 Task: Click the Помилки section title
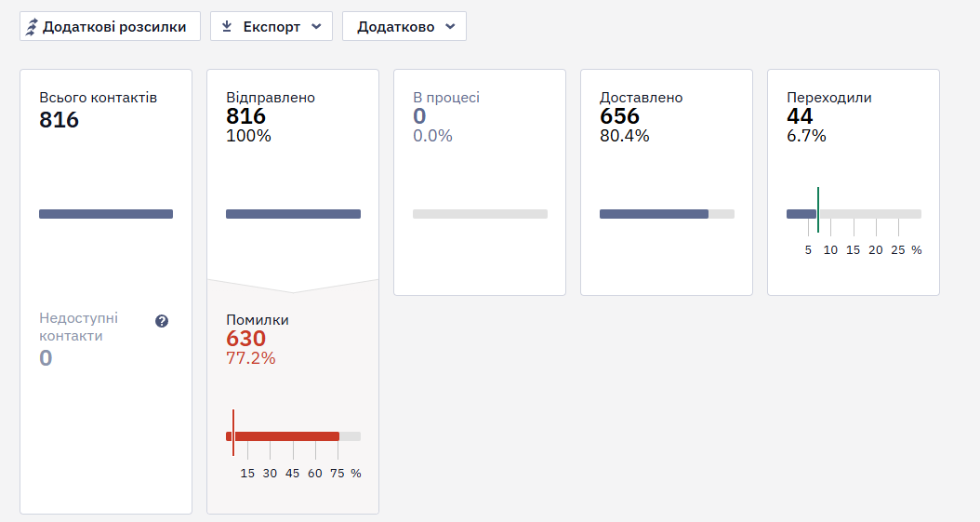click(x=258, y=320)
